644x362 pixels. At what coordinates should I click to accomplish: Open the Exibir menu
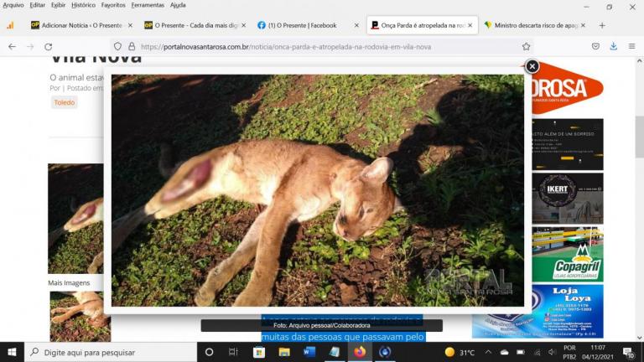tap(59, 5)
